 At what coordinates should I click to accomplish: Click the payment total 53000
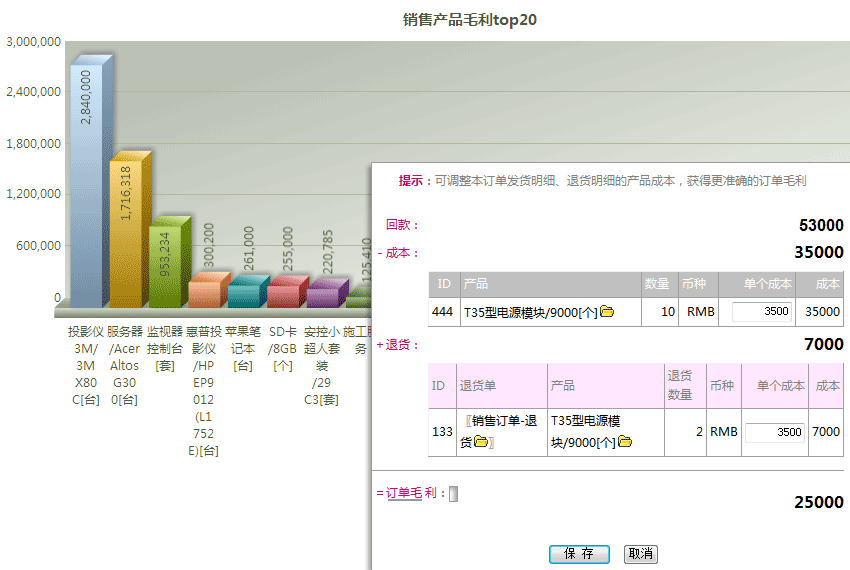pos(821,225)
